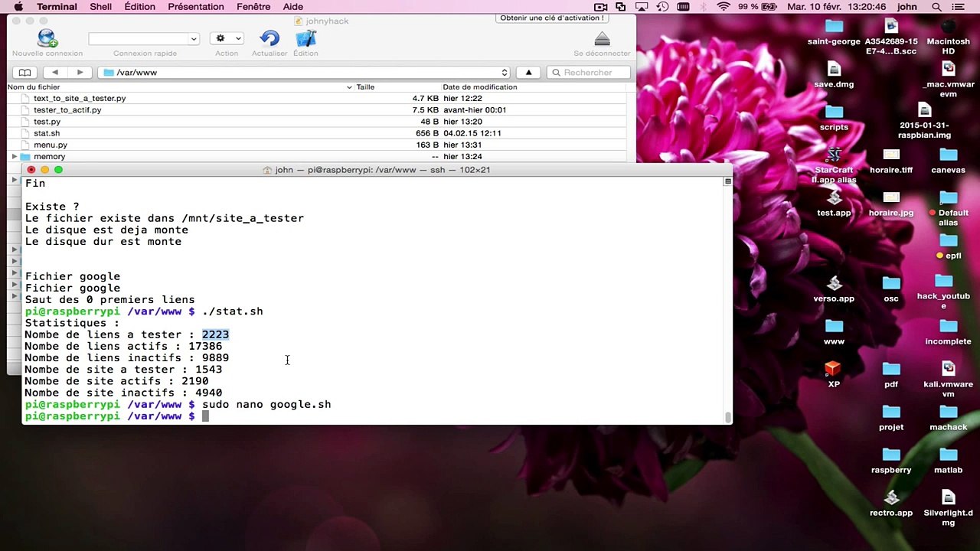Click the Wi-Fi status icon
The image size is (980, 551).
[x=723, y=7]
